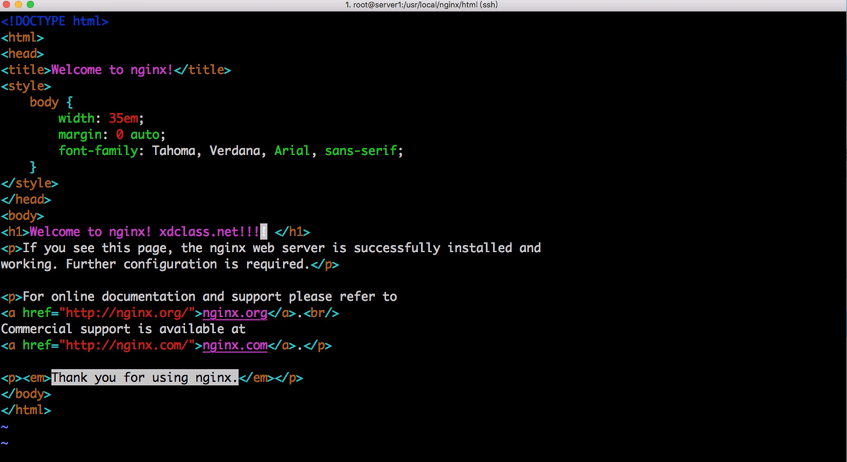Click the terminal window title text
Viewport: 847px width, 462px height.
pos(421,4)
